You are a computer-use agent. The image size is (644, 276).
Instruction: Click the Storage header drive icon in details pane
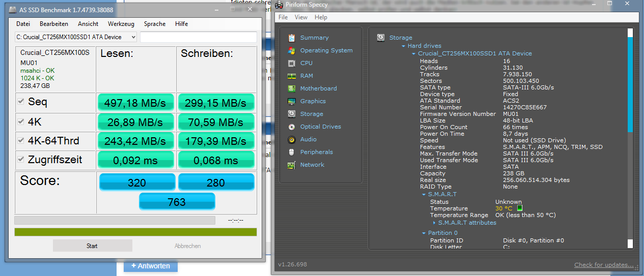[381, 38]
